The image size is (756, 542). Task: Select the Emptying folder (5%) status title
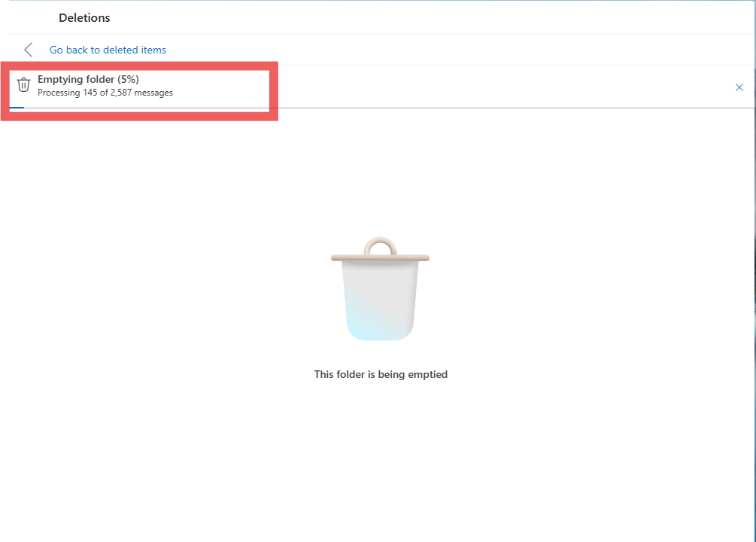pos(88,79)
